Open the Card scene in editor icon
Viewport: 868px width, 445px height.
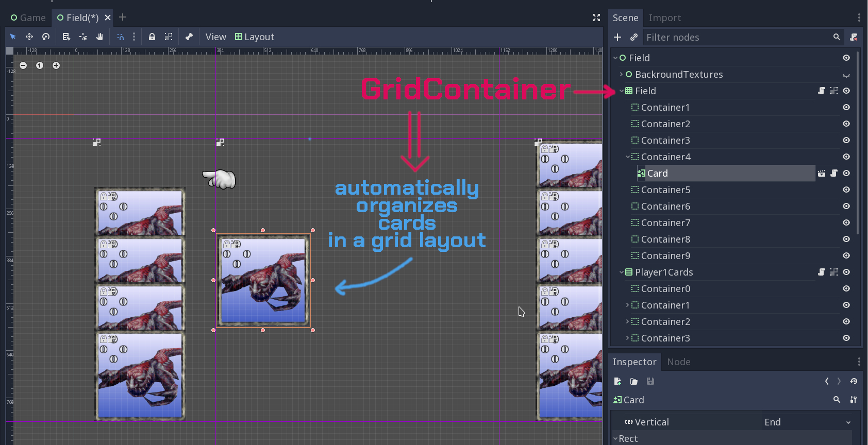[x=822, y=174]
